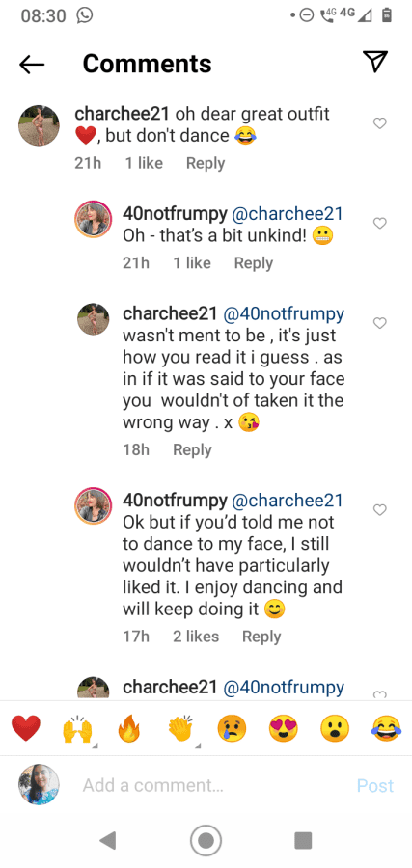Insert the red heart quick emoji
Screen dimensions: 412x868
coord(26,728)
